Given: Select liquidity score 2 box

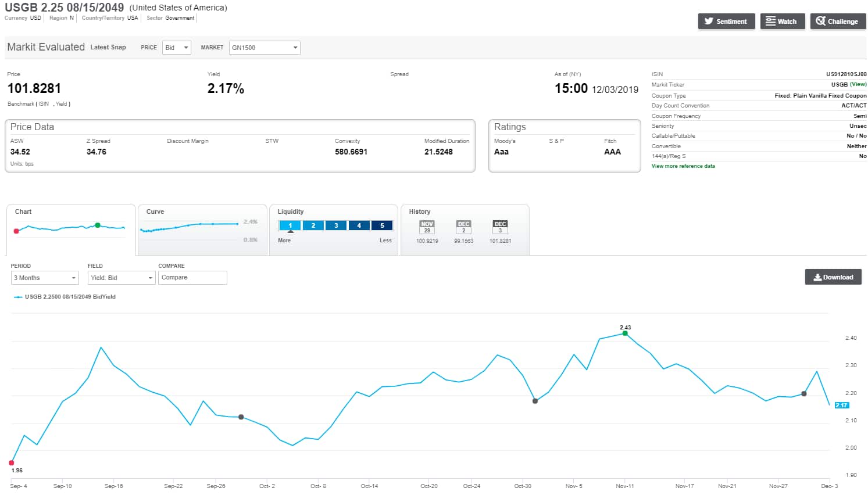Looking at the screenshot, I should point(313,225).
